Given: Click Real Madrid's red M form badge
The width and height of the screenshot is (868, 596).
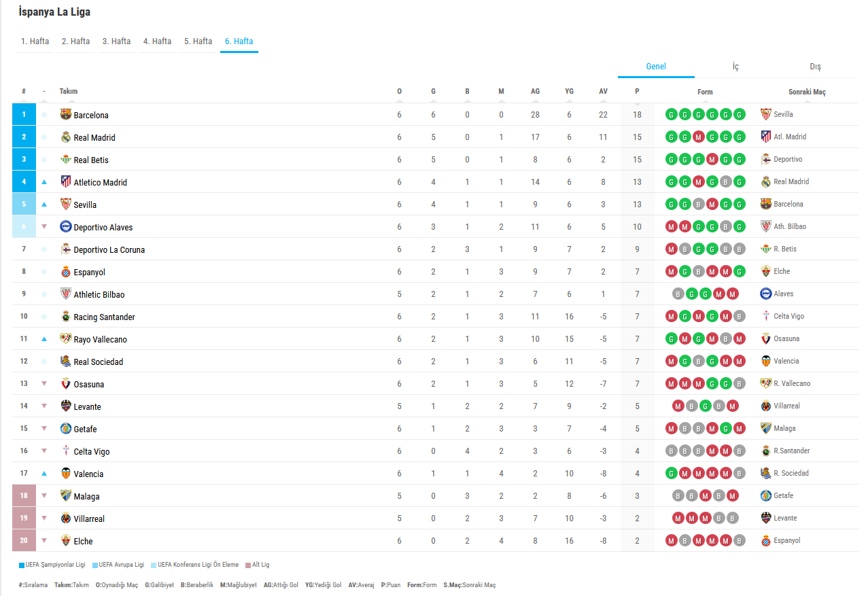Looking at the screenshot, I should (699, 137).
